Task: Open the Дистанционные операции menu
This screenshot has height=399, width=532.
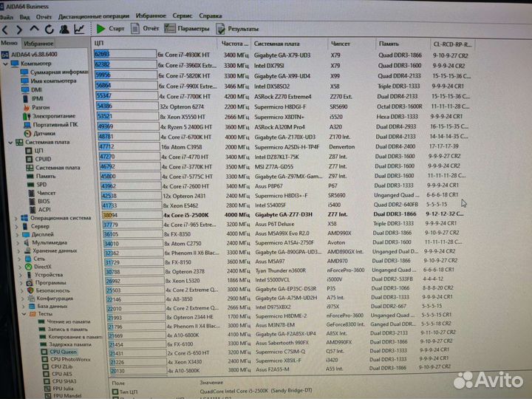Action: tap(94, 16)
